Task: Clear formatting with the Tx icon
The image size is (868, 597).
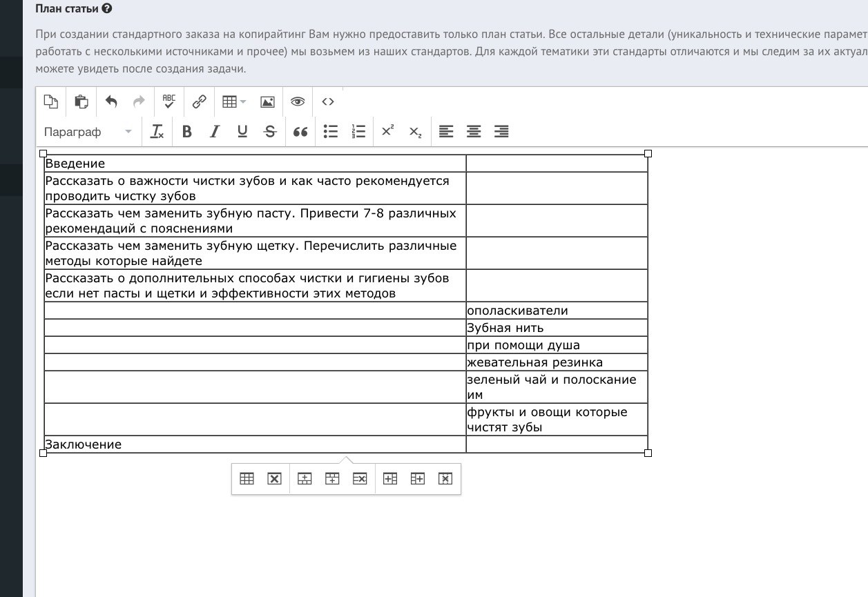Action: [x=157, y=131]
